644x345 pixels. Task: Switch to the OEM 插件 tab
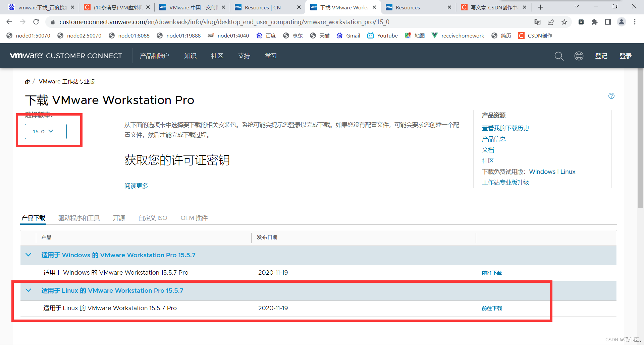[194, 218]
